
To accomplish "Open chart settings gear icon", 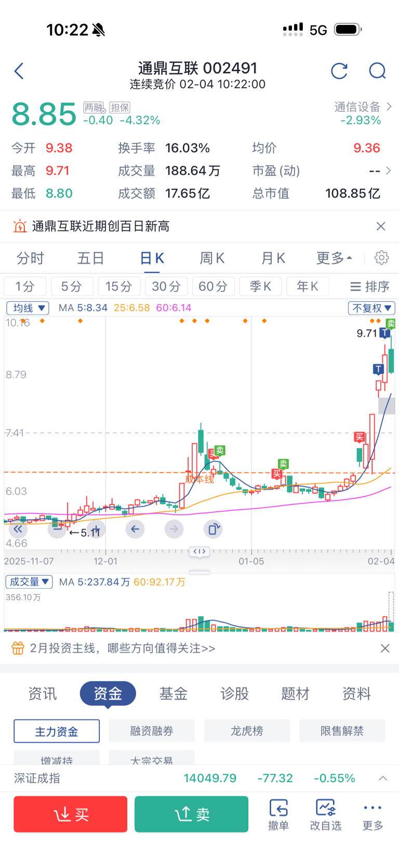I will coord(381,257).
